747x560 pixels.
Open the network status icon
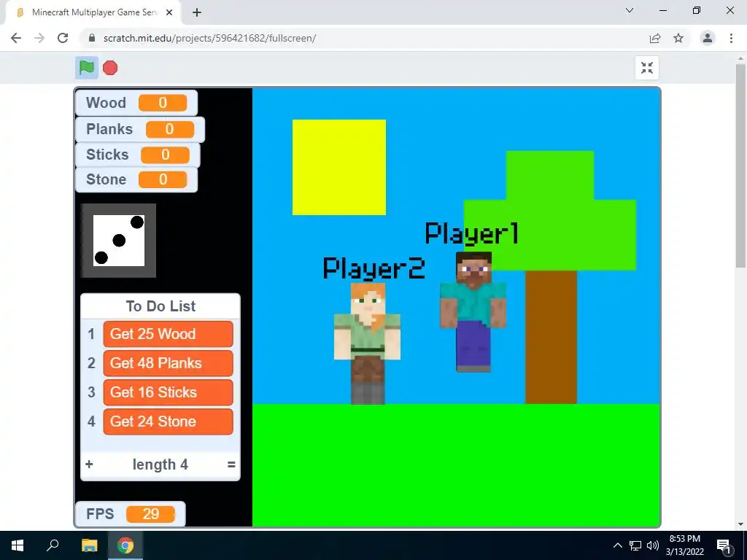[635, 545]
